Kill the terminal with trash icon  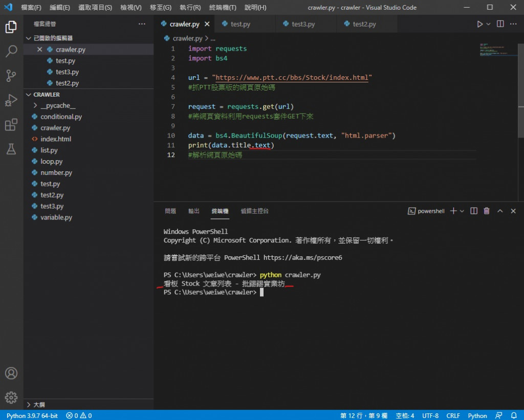tap(487, 211)
